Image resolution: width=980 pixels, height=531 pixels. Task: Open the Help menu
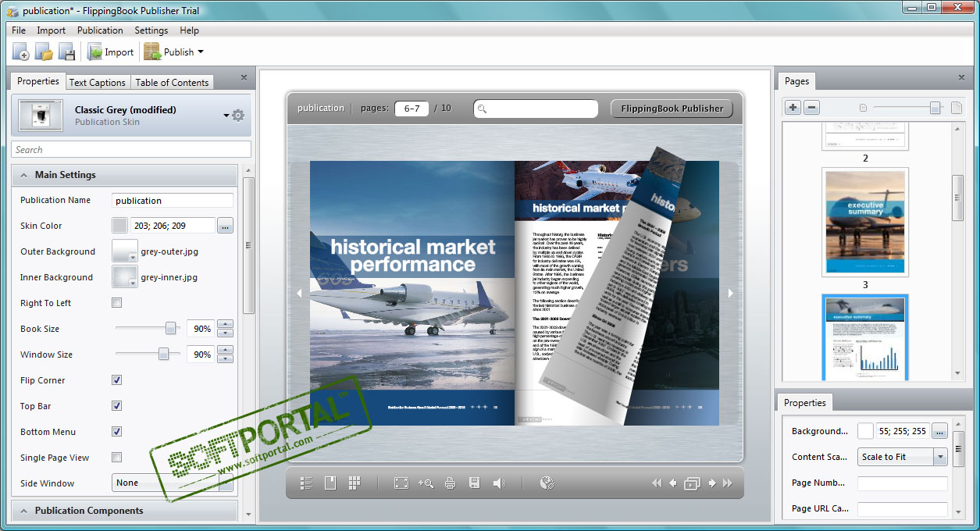tap(190, 30)
